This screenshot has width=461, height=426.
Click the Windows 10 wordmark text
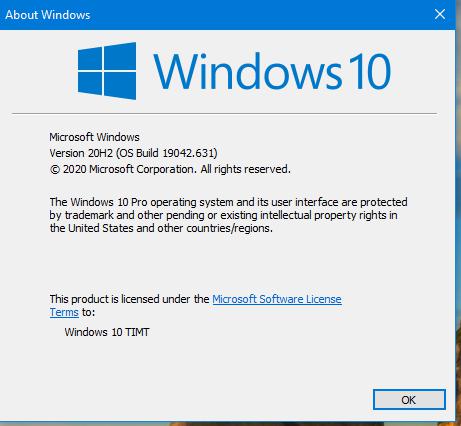pos(272,71)
